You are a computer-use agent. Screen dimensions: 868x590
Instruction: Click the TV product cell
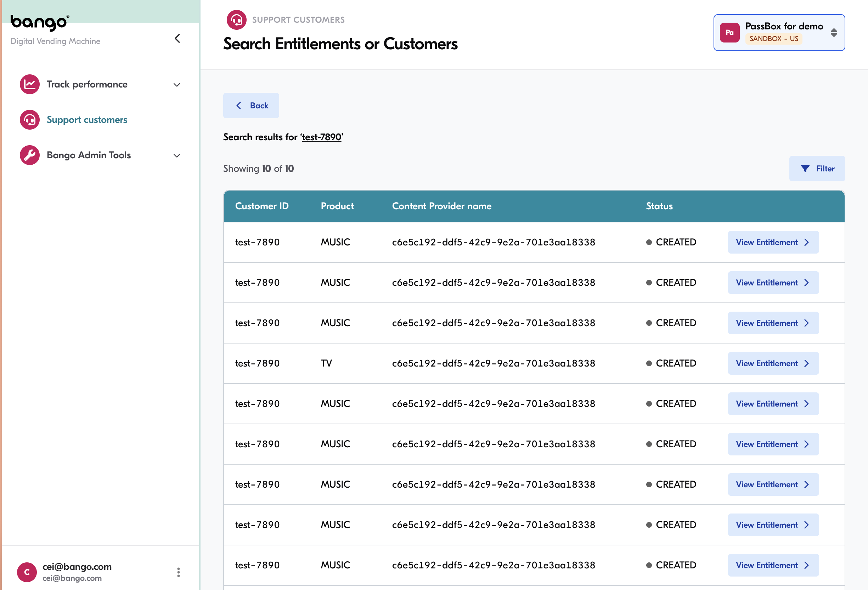coord(326,363)
